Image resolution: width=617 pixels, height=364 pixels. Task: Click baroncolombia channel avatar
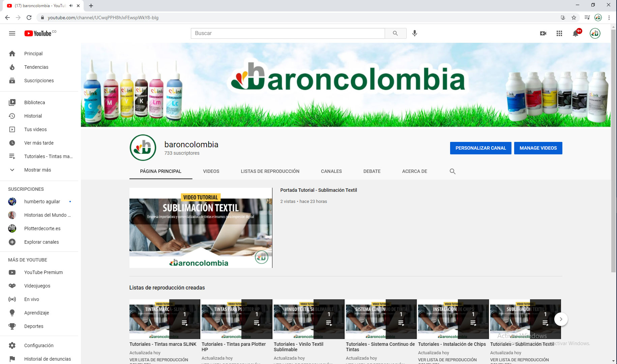point(143,148)
